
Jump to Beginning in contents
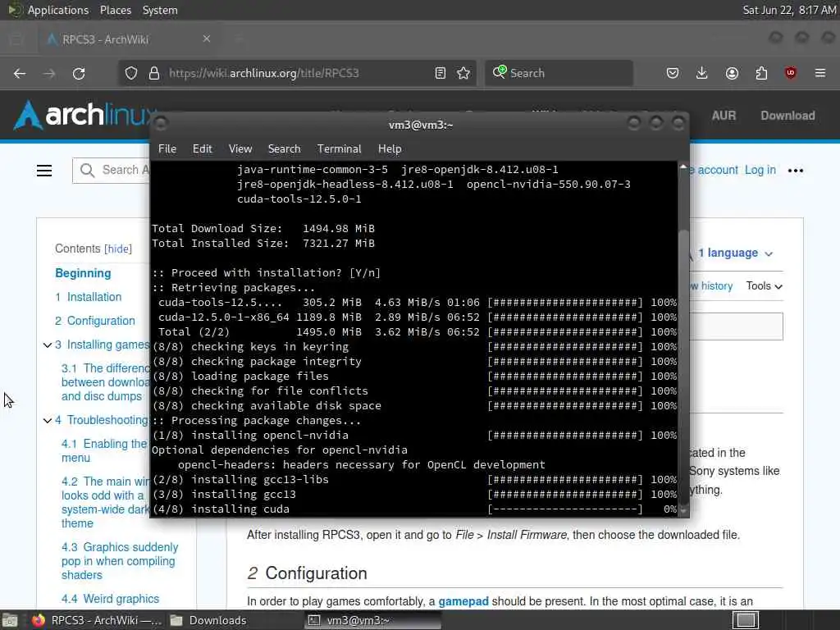click(x=83, y=273)
